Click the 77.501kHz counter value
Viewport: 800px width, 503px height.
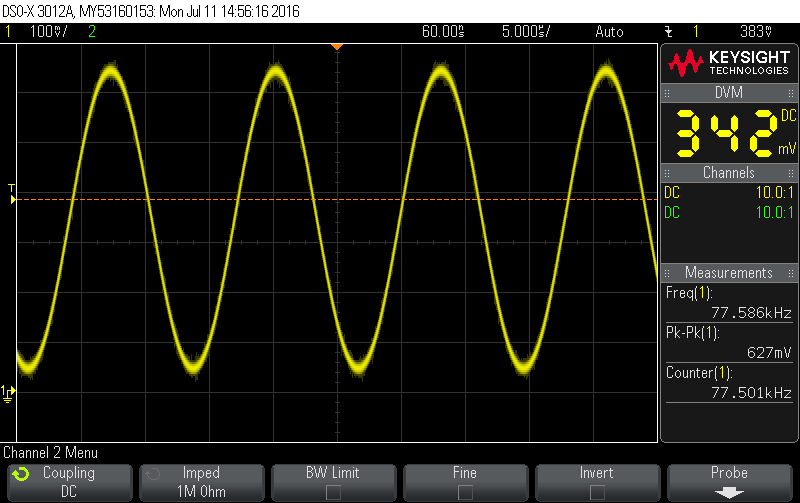coord(752,393)
